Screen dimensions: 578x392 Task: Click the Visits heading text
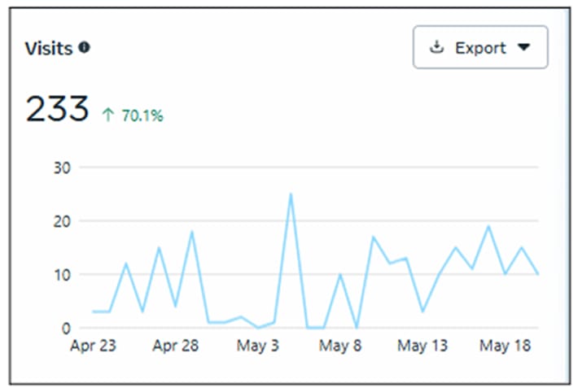50,48
